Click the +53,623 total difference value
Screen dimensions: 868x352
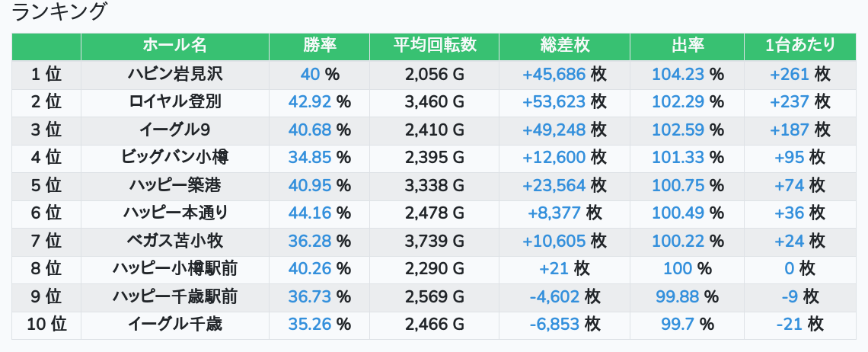(554, 102)
